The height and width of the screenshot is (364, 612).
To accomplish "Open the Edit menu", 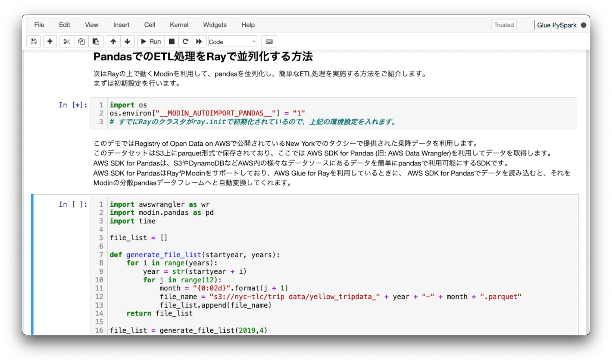I will click(x=65, y=25).
